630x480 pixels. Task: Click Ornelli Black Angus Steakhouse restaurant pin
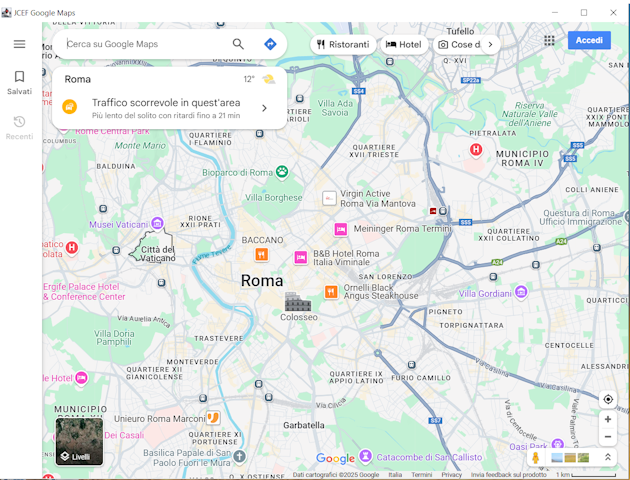(331, 292)
